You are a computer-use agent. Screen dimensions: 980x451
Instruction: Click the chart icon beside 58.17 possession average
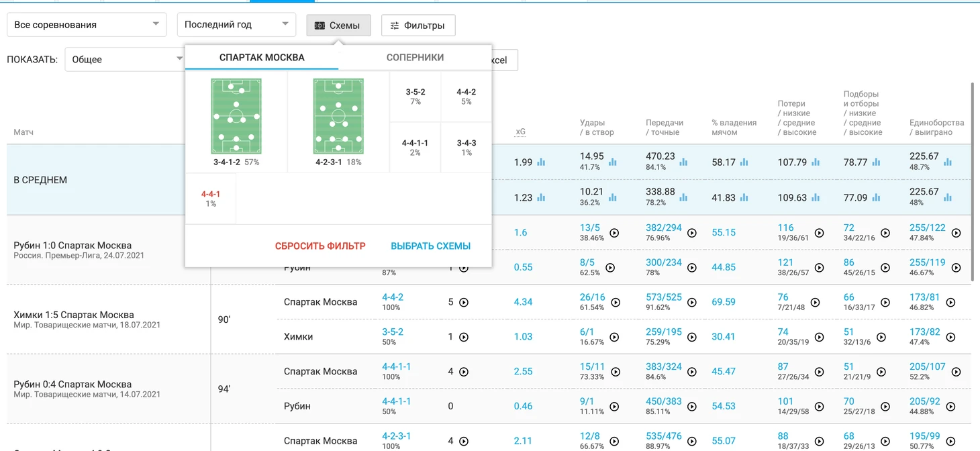[744, 162]
